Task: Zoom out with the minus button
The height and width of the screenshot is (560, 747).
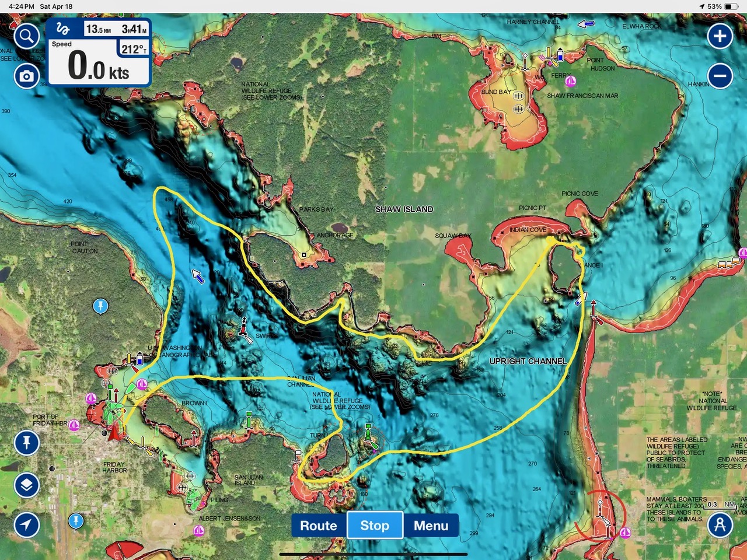Action: pos(720,76)
